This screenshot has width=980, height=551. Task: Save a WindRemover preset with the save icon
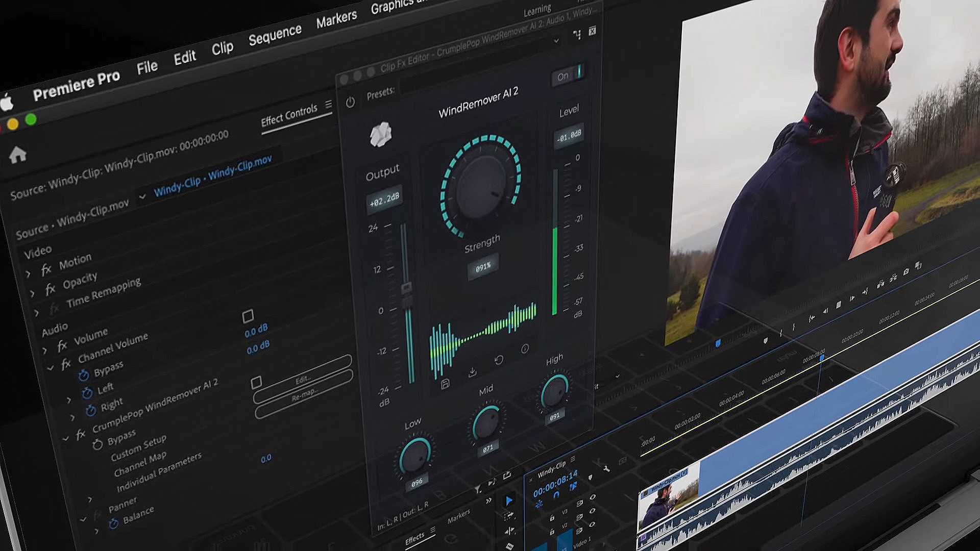445,384
